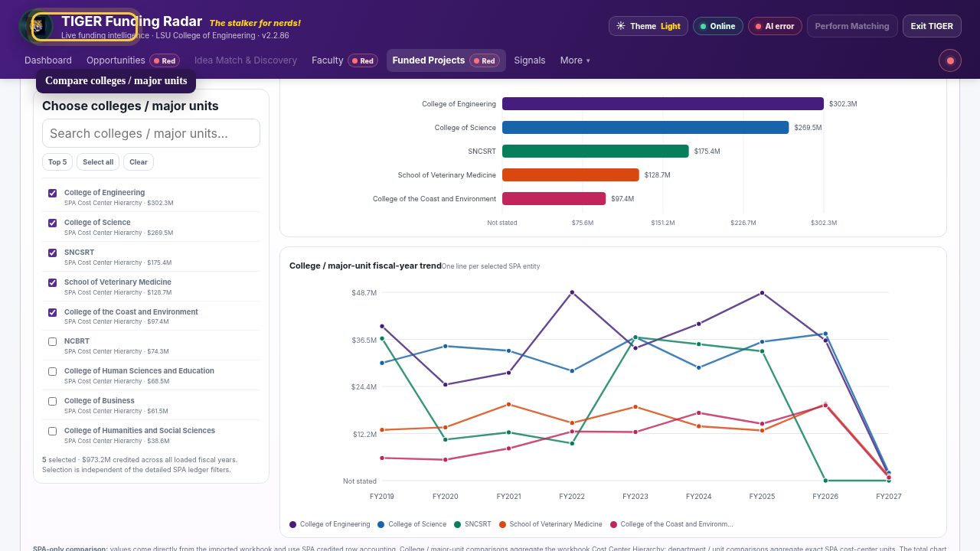This screenshot has height=551, width=980.
Task: Uncheck College of the Coast and Environment
Action: coord(53,313)
